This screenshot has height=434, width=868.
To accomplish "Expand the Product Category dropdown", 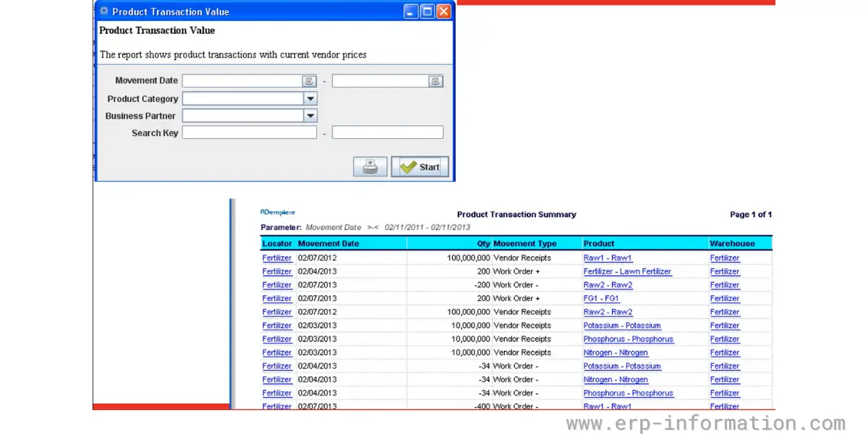I will (310, 98).
